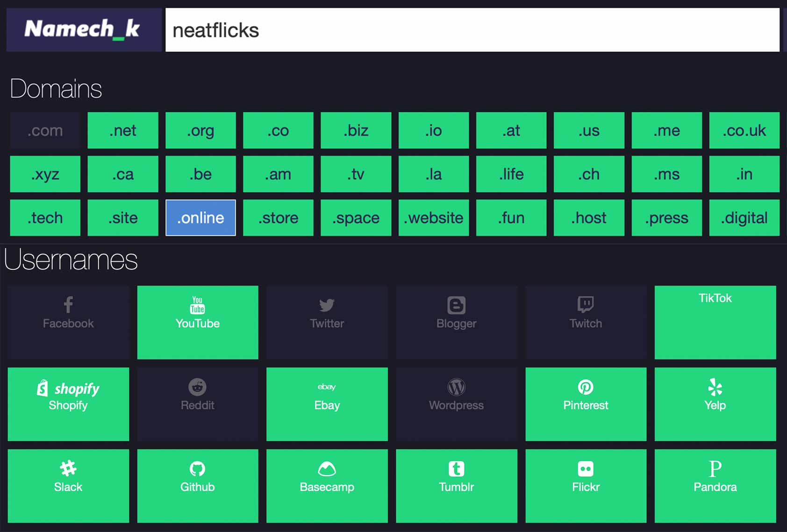Viewport: 787px width, 532px height.
Task: Select the Ebay username tile
Action: tap(327, 404)
